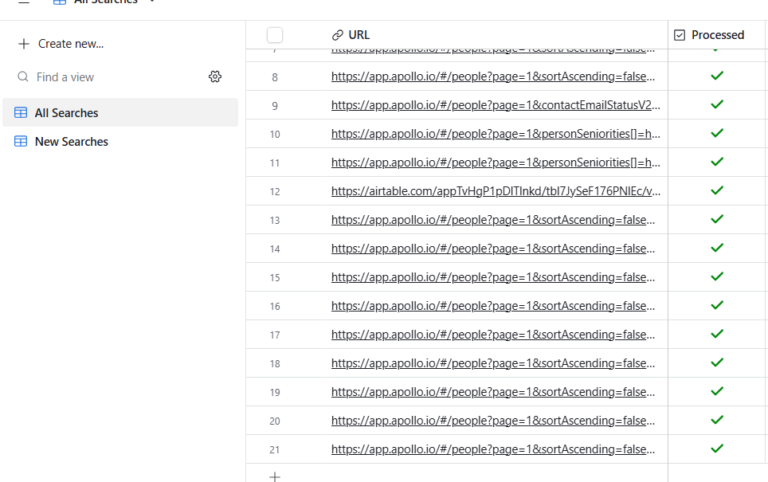Click grid icon beside New Searches view
The height and width of the screenshot is (482, 768).
click(x=21, y=142)
